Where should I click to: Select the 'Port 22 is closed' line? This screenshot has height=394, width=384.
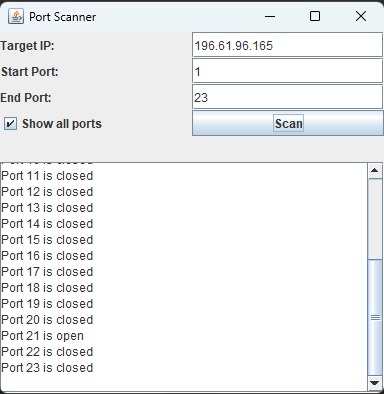tap(47, 352)
